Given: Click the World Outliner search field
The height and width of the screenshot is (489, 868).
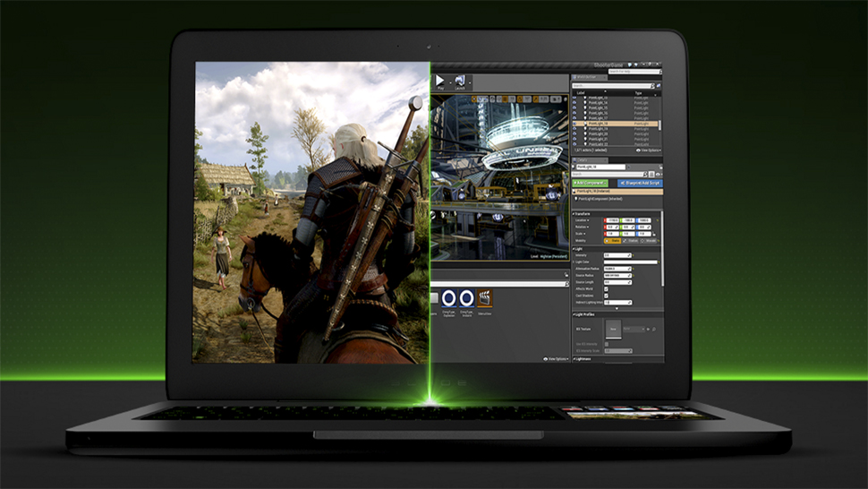Looking at the screenshot, I should click(x=613, y=86).
